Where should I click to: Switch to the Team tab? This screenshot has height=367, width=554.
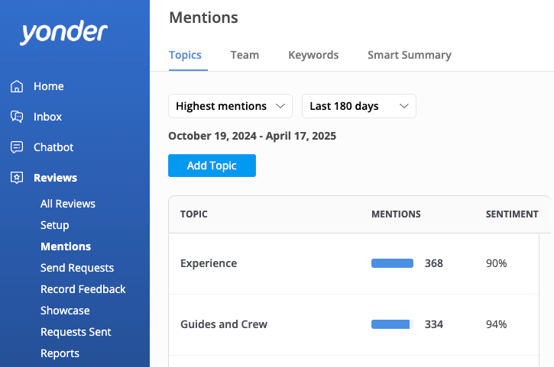pos(245,55)
